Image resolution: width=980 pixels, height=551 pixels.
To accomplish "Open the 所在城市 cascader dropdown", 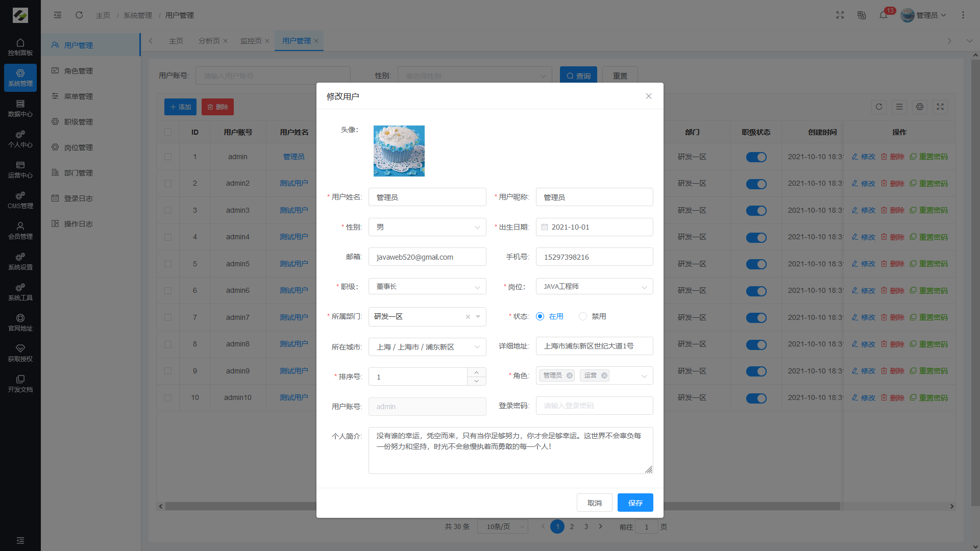I will point(427,347).
